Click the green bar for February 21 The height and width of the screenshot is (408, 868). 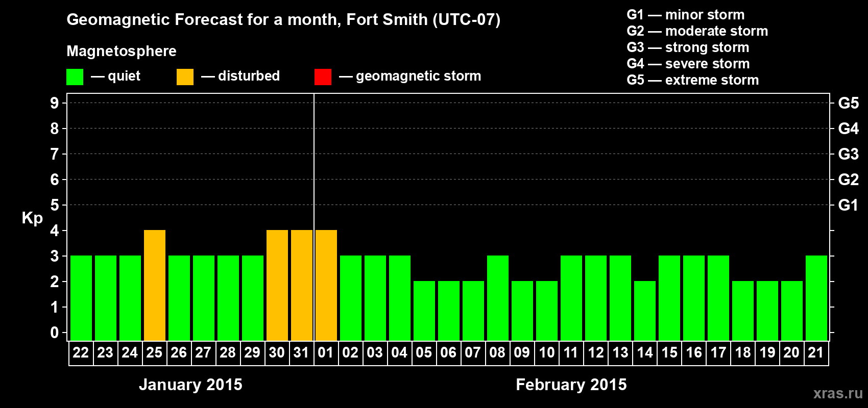click(x=816, y=298)
